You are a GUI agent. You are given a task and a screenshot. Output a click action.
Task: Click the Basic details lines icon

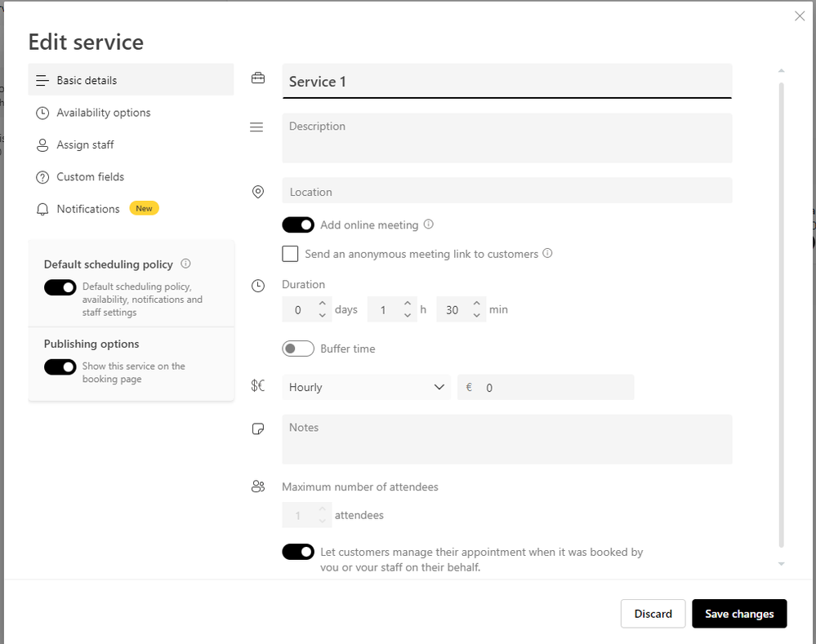coord(42,81)
